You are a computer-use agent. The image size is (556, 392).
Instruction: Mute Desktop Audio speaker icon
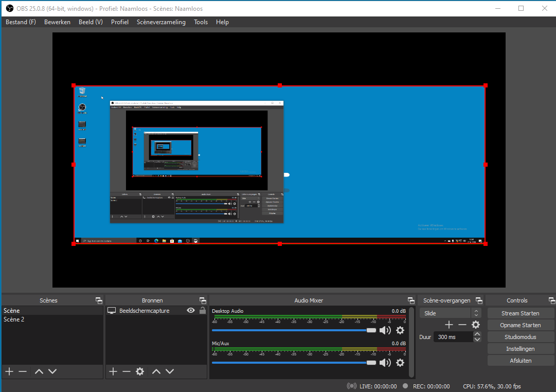(x=385, y=330)
